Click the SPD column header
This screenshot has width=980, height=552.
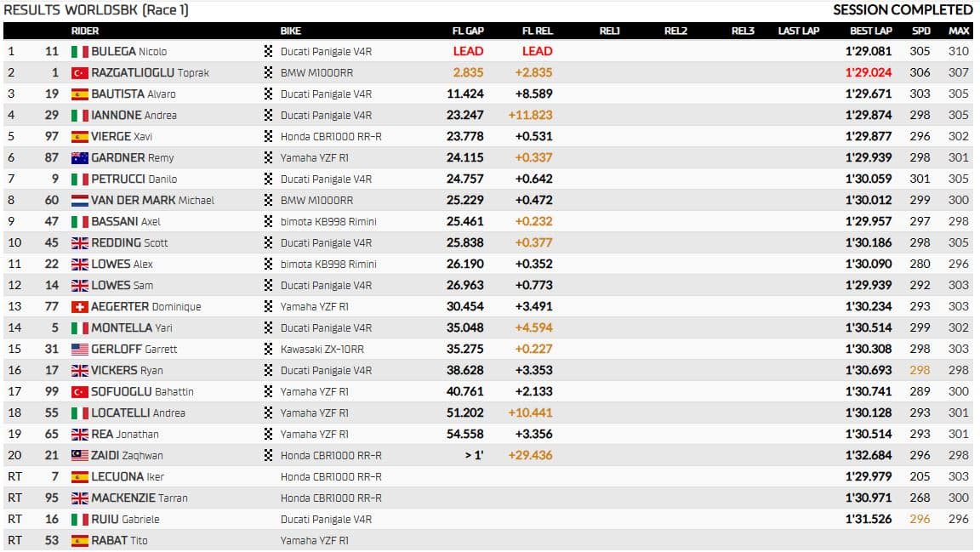tap(921, 31)
